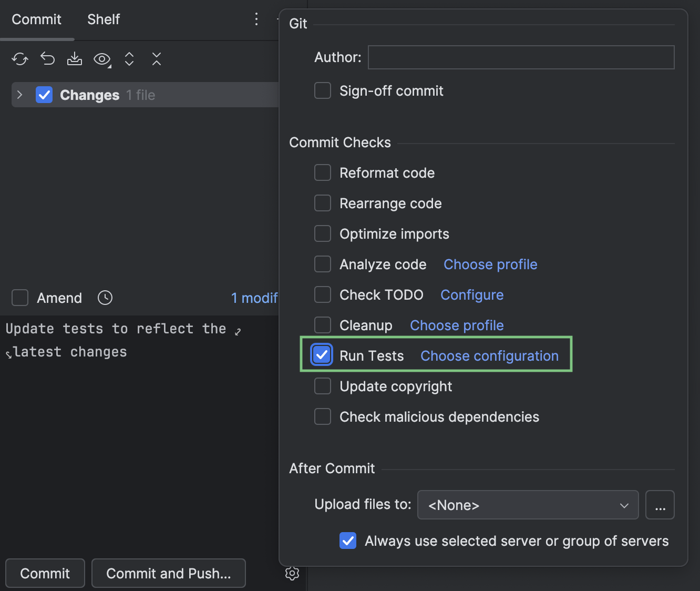Open commit options via gear icon
This screenshot has width=700, height=591.
pyautogui.click(x=292, y=573)
